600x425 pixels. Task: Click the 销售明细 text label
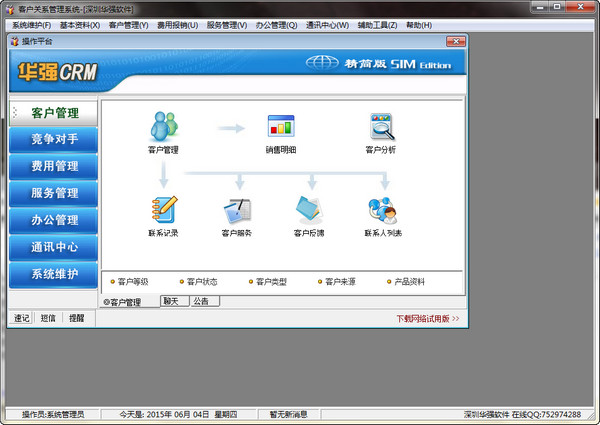coord(281,150)
